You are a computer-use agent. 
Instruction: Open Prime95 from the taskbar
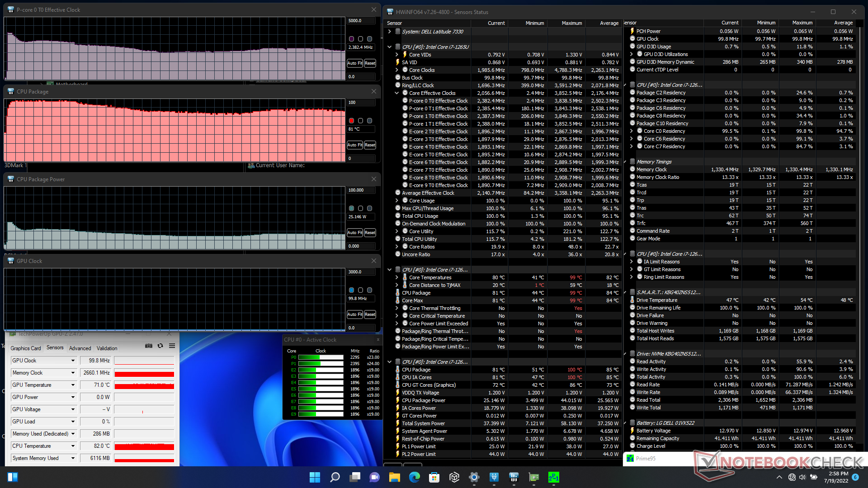(553, 477)
